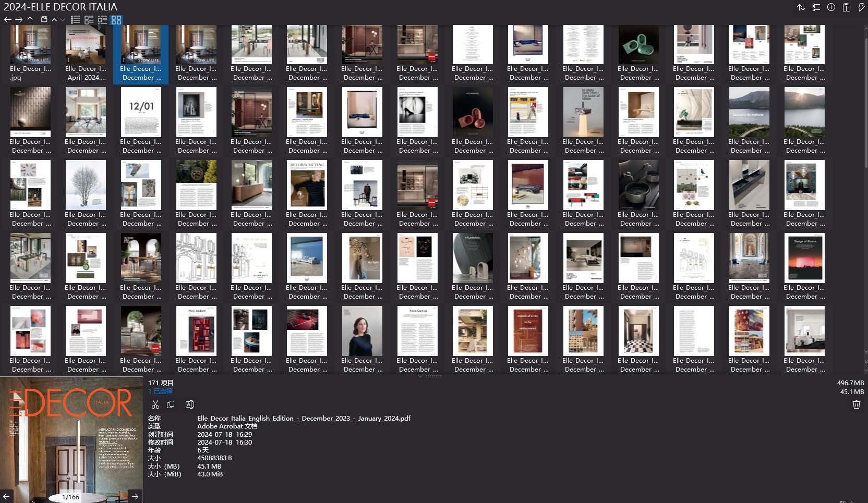Toggle the tiles grid view layout
Image resolution: width=868 pixels, height=503 pixels.
(117, 19)
